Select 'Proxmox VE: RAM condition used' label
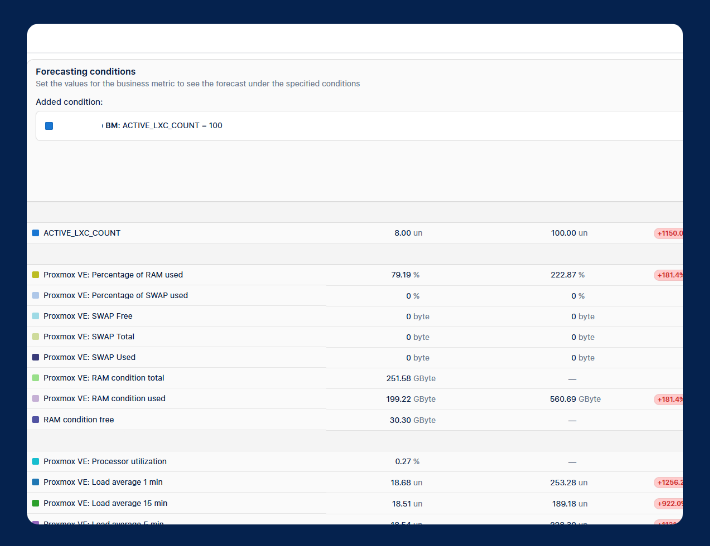710x546 pixels. coord(104,398)
